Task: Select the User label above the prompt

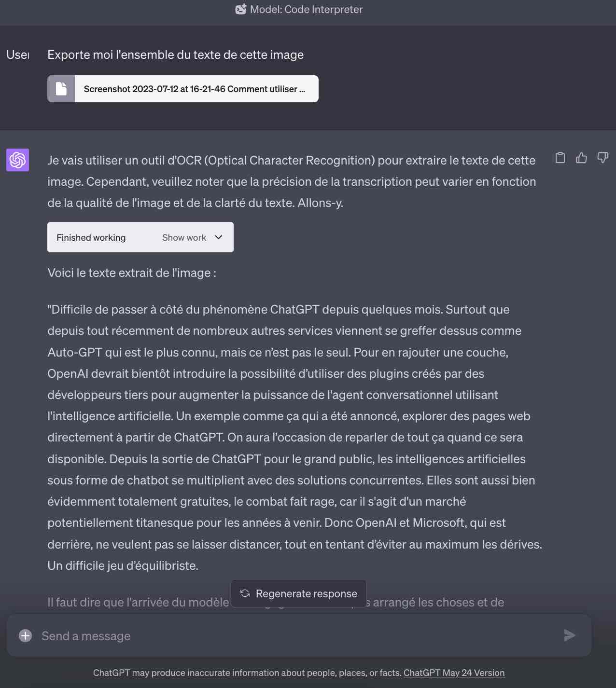Action: click(x=18, y=55)
